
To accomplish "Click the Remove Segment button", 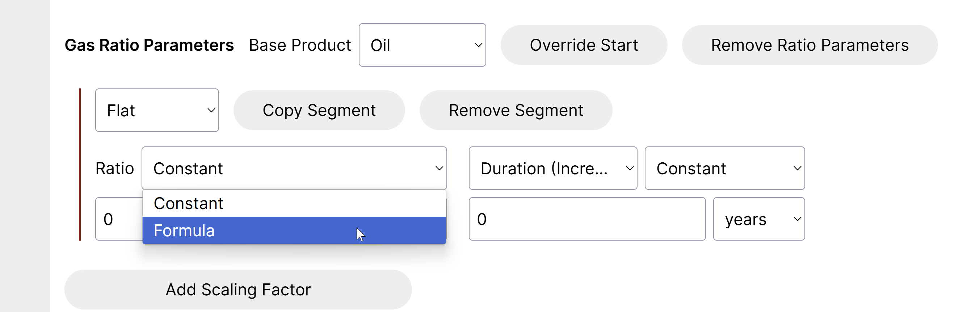I will (x=516, y=111).
